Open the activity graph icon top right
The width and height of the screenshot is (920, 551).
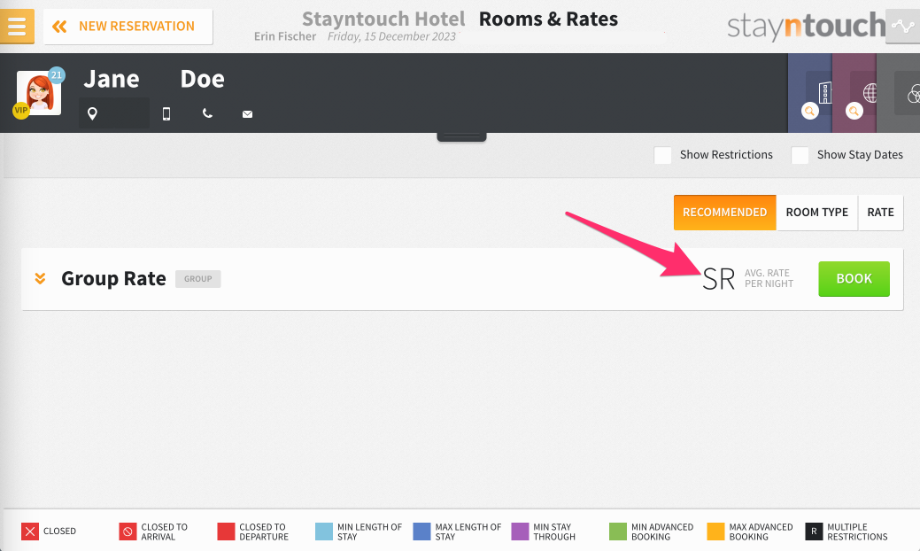pos(902,26)
